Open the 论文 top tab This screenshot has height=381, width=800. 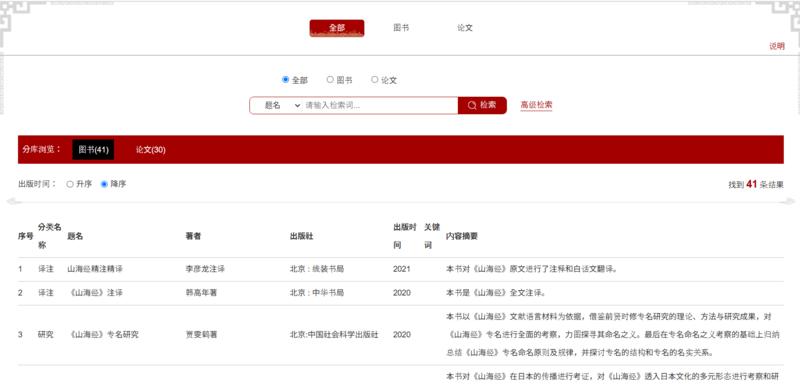465,28
